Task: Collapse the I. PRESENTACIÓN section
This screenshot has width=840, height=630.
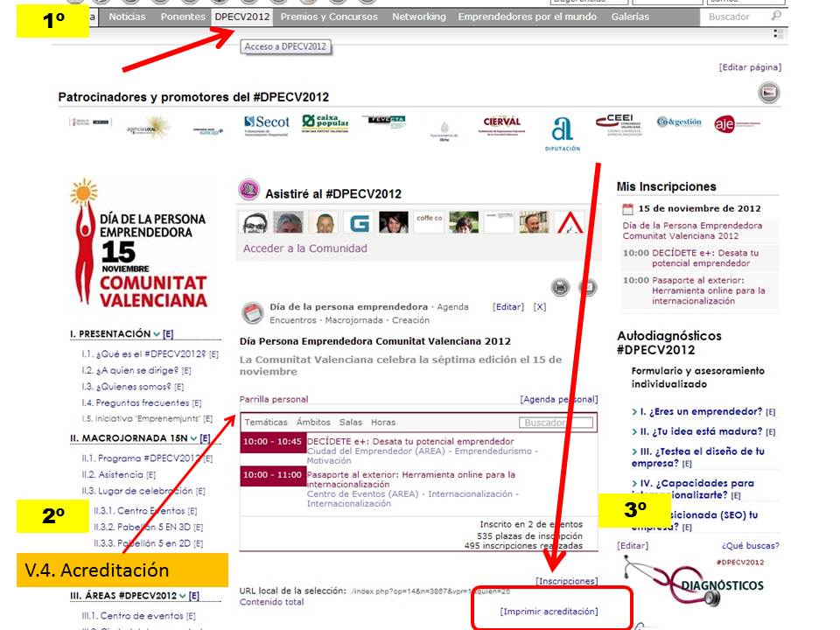Action: click(157, 334)
